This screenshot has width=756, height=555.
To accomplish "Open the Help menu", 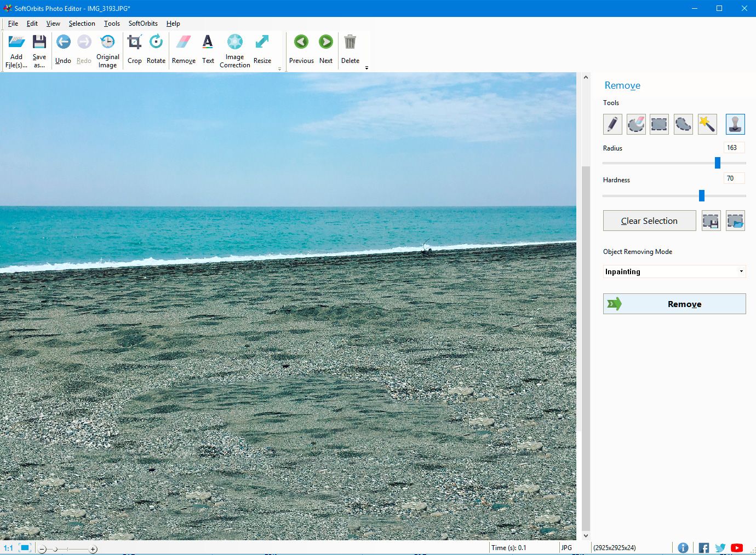I will pyautogui.click(x=173, y=24).
